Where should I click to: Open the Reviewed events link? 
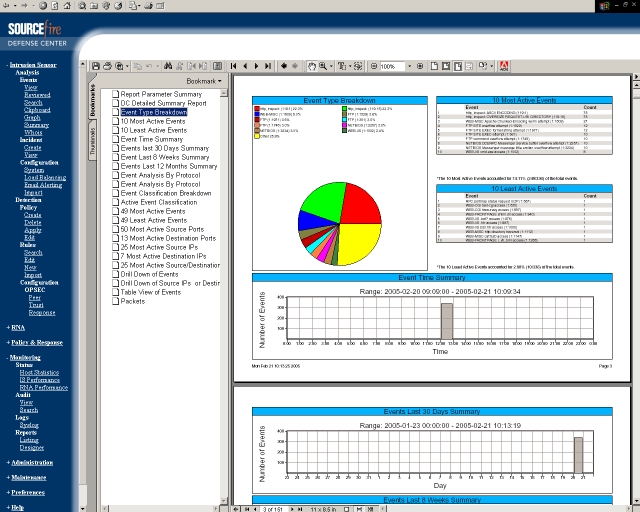pyautogui.click(x=37, y=95)
